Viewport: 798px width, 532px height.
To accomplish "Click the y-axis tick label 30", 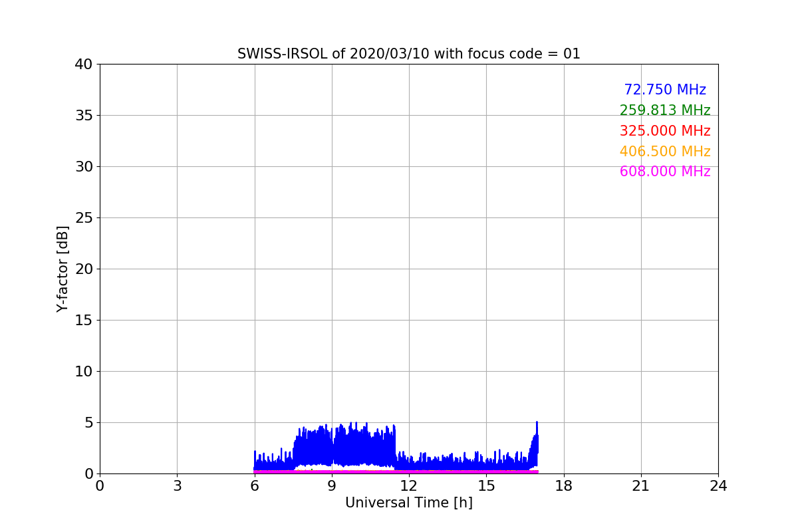I will [x=83, y=167].
